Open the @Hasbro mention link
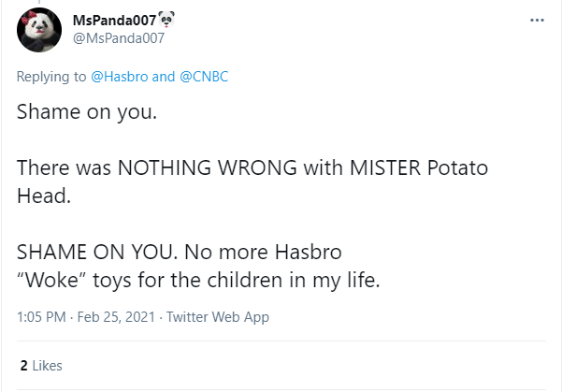This screenshot has width=562, height=392. [x=119, y=77]
